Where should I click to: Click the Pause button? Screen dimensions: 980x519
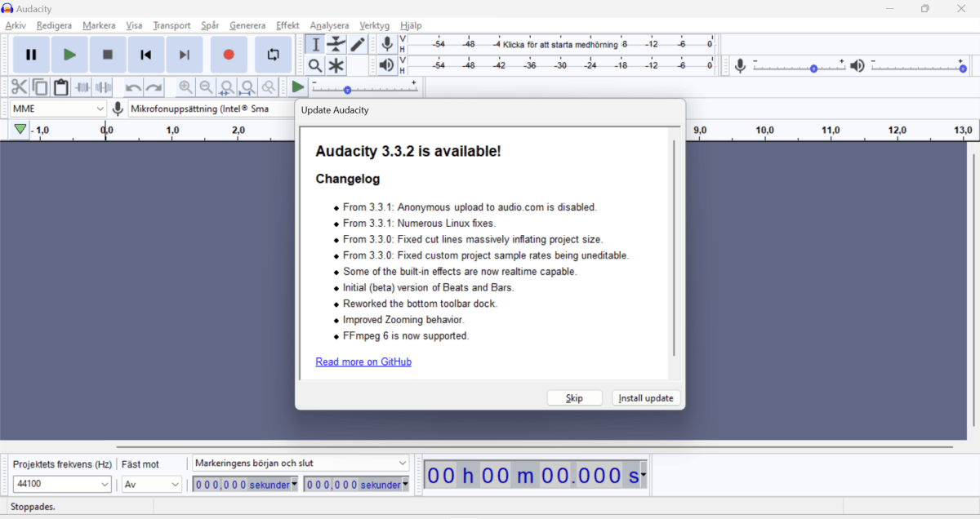pyautogui.click(x=31, y=55)
